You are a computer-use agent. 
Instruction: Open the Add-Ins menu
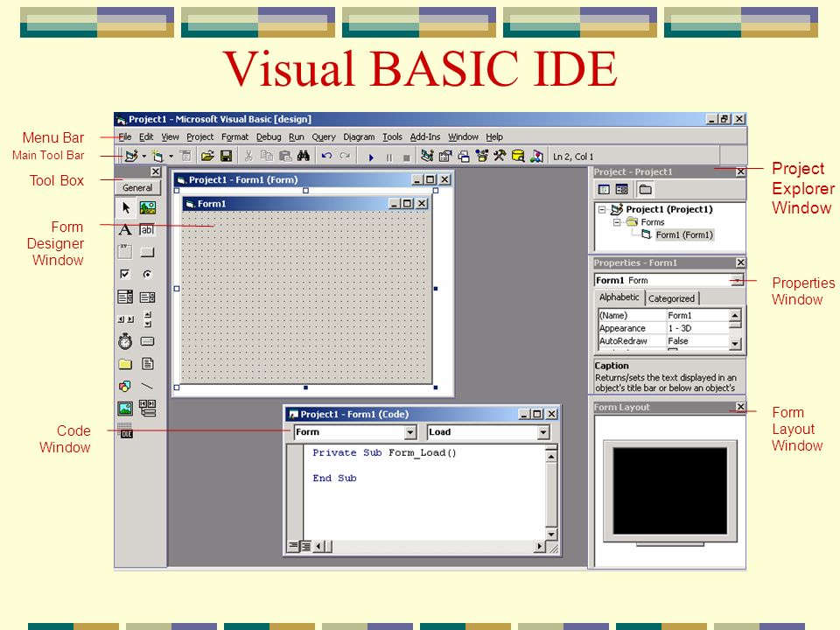pyautogui.click(x=425, y=136)
